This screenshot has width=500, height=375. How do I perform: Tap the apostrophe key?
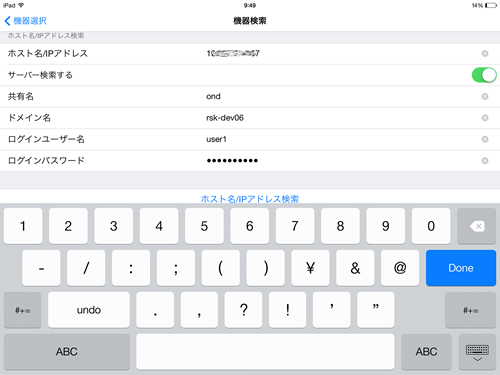[x=332, y=310]
